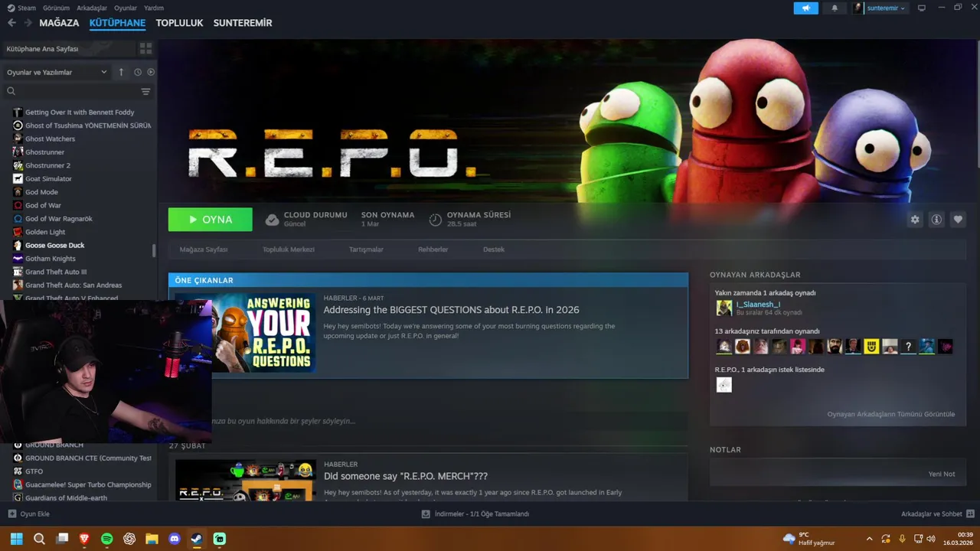Viewport: 980px width, 551px height.
Task: Open the Görünüm menu
Action: coord(57,8)
